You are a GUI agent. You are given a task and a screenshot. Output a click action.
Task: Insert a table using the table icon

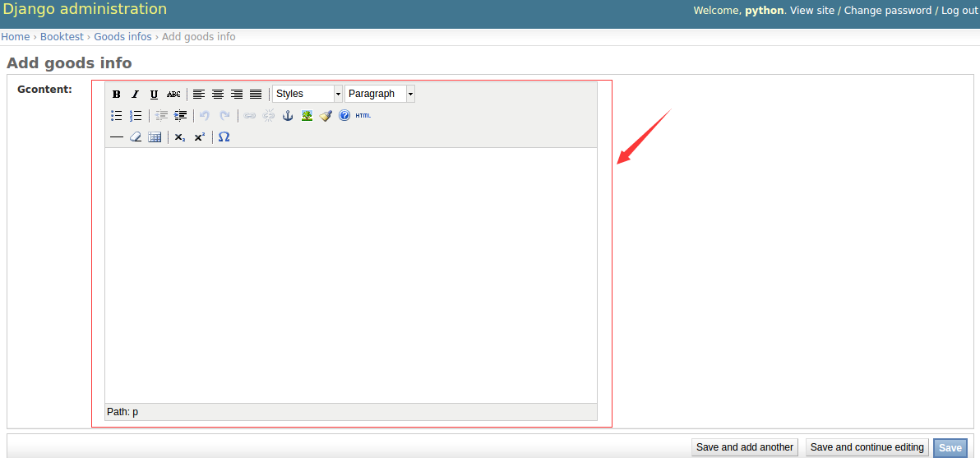click(155, 137)
